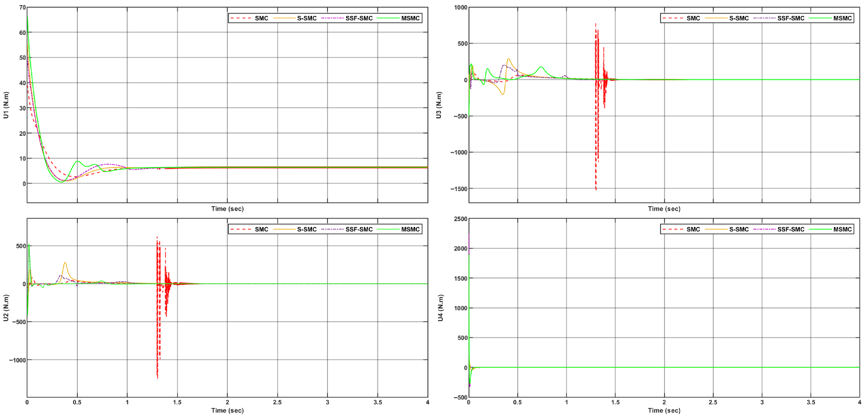Viewport: 868px width, 419px height.
Task: Click S-SMC legend label in U2 plot
Action: (307, 229)
